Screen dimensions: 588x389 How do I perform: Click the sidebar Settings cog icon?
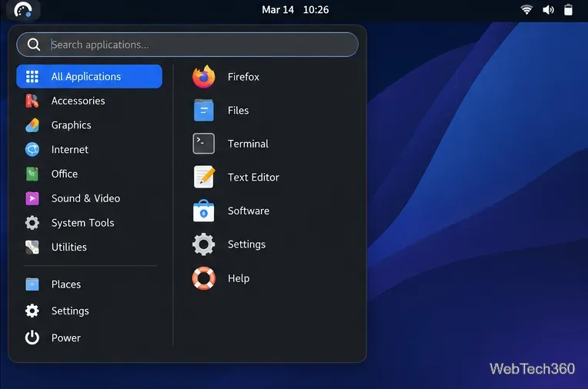pos(32,311)
